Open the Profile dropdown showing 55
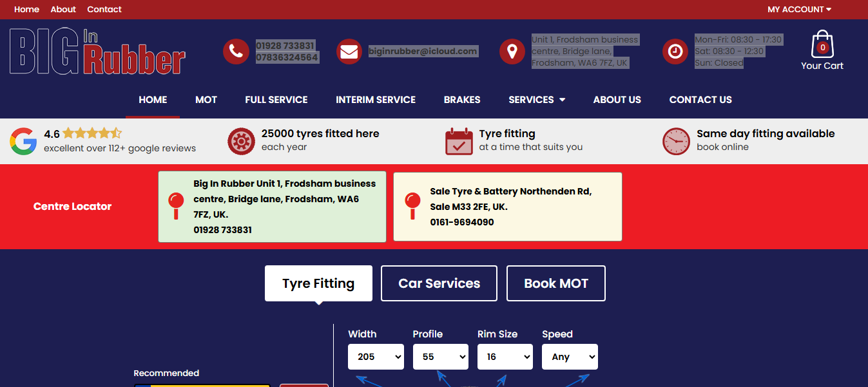The height and width of the screenshot is (387, 868). [x=440, y=357]
